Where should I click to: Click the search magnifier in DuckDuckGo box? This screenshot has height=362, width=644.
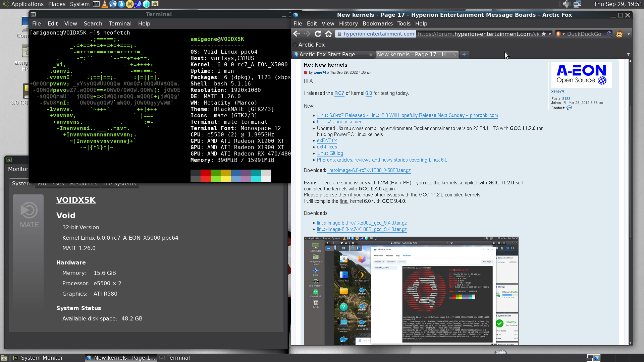pyautogui.click(x=609, y=34)
